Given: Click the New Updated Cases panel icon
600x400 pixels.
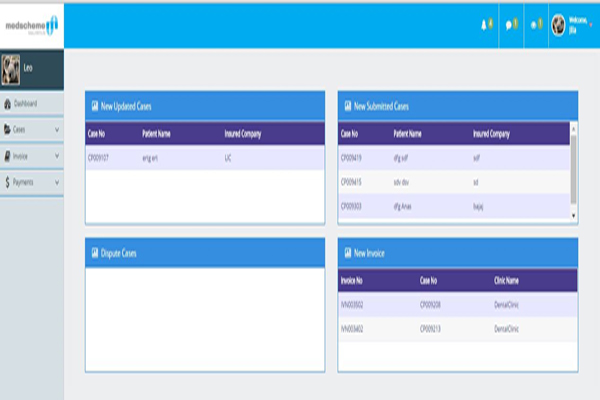Looking at the screenshot, I should click(94, 105).
